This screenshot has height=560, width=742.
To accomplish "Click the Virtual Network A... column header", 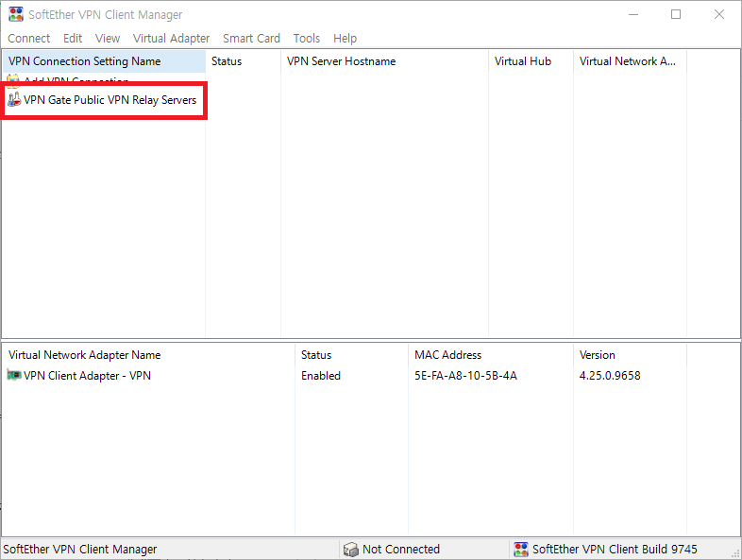I will pyautogui.click(x=630, y=61).
